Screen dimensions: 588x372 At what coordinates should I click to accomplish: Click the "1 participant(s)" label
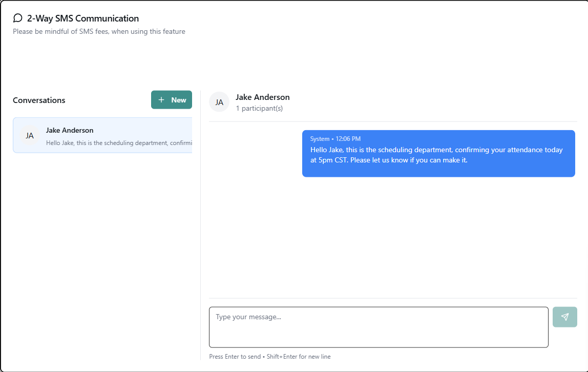coord(259,109)
